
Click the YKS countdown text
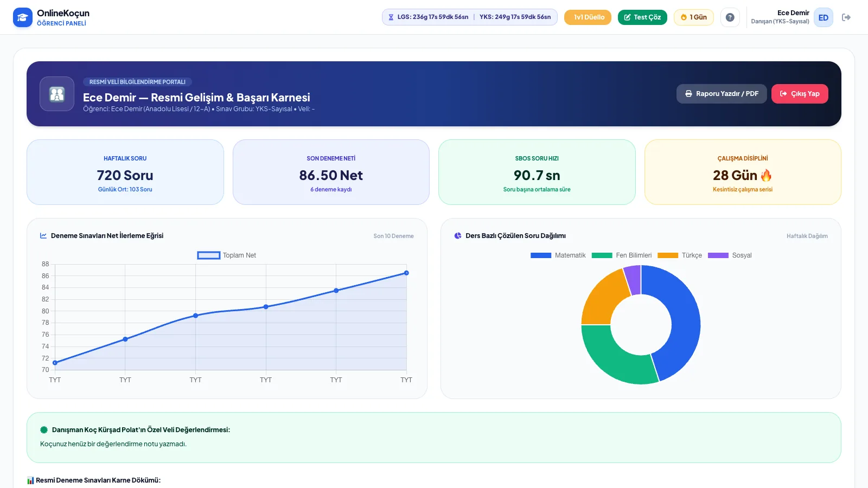[515, 17]
